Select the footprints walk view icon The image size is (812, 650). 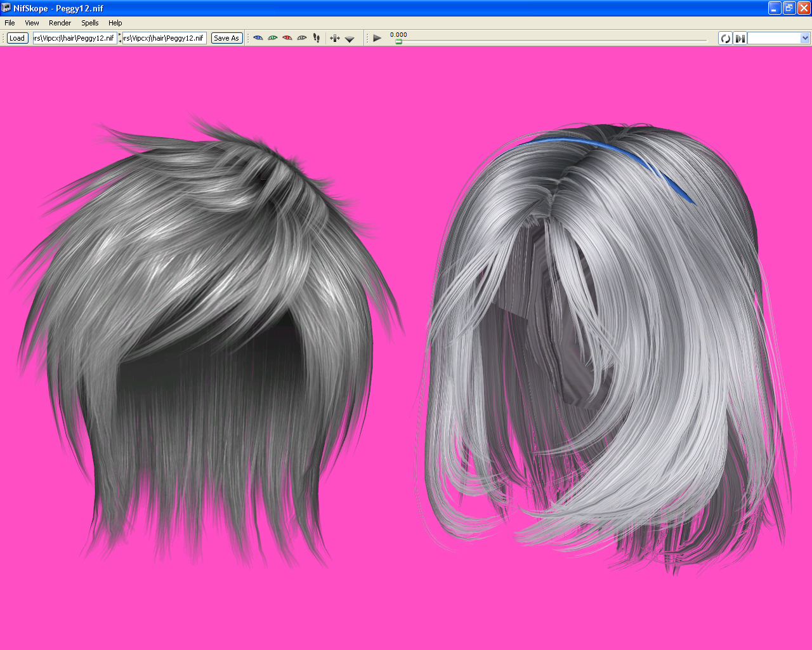tap(317, 38)
